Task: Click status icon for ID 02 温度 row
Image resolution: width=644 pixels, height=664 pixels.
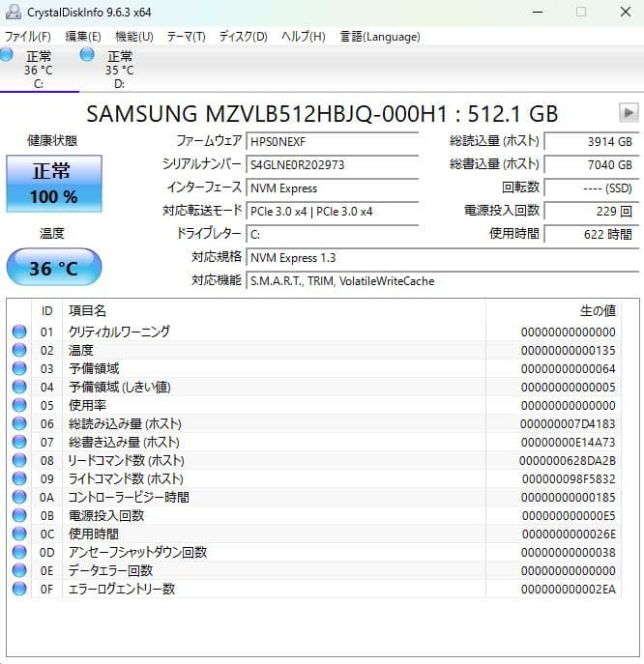Action: (19, 350)
